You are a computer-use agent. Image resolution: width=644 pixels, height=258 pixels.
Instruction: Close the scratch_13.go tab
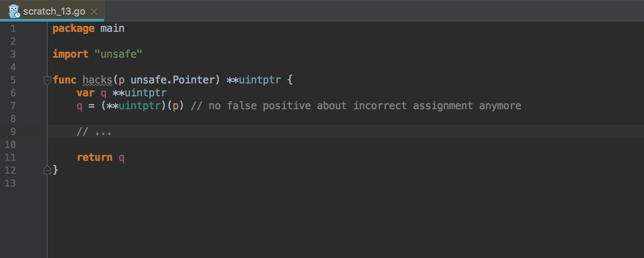[x=94, y=12]
